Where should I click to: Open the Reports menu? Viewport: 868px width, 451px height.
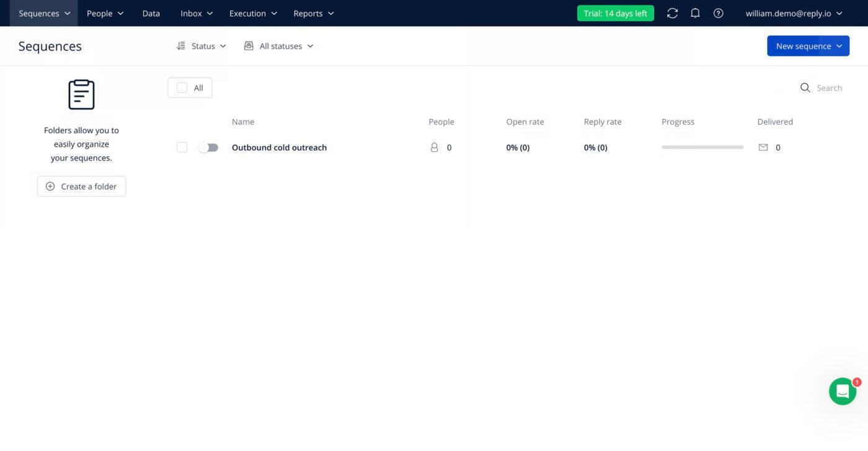[x=314, y=13]
